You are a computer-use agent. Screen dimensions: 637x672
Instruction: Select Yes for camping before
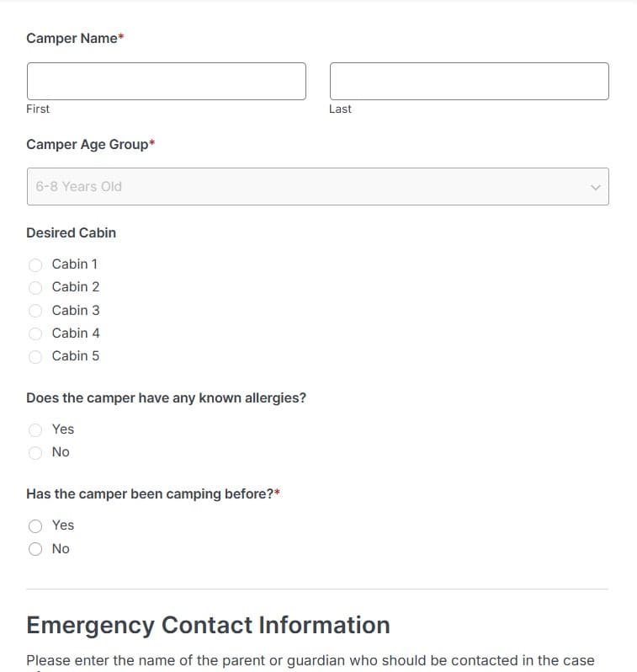point(35,525)
